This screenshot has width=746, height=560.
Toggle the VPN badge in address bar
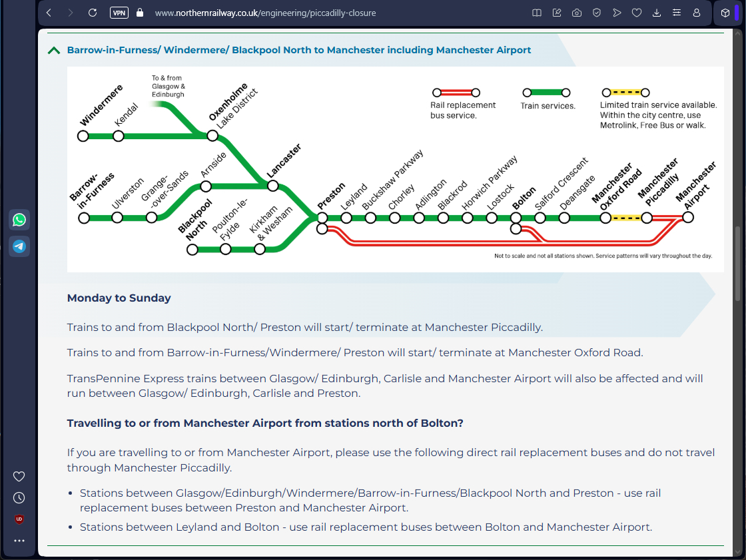[x=119, y=13]
